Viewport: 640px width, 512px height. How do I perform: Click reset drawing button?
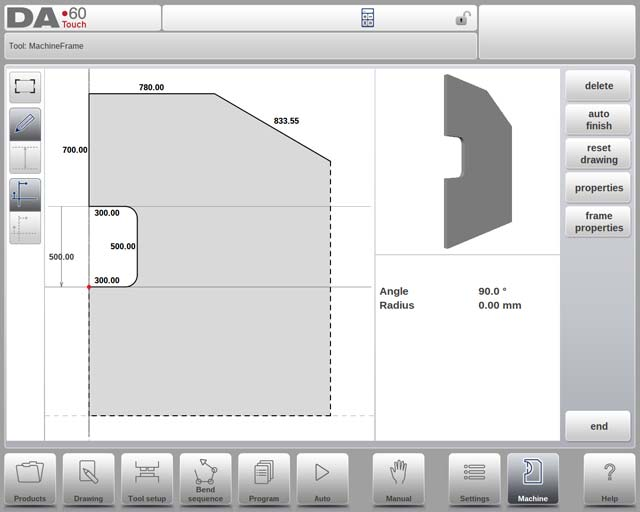click(598, 154)
